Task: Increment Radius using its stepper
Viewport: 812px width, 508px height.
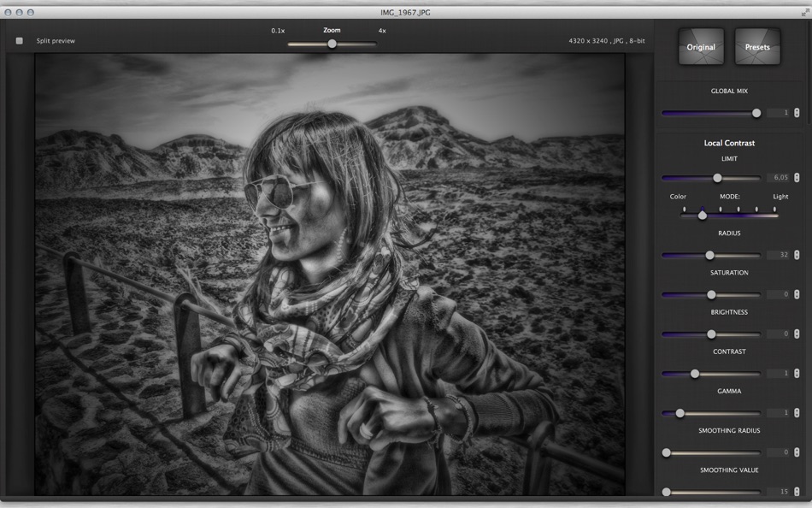Action: click(796, 251)
